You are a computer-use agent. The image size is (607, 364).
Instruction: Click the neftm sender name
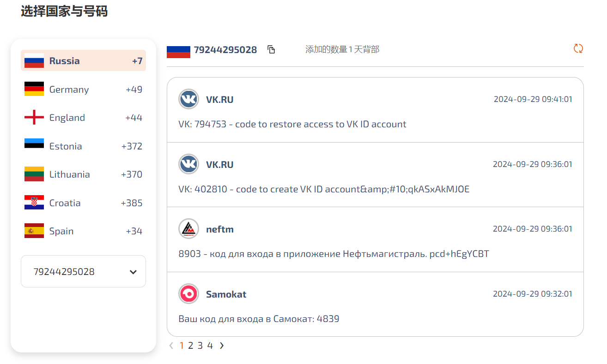tap(220, 229)
